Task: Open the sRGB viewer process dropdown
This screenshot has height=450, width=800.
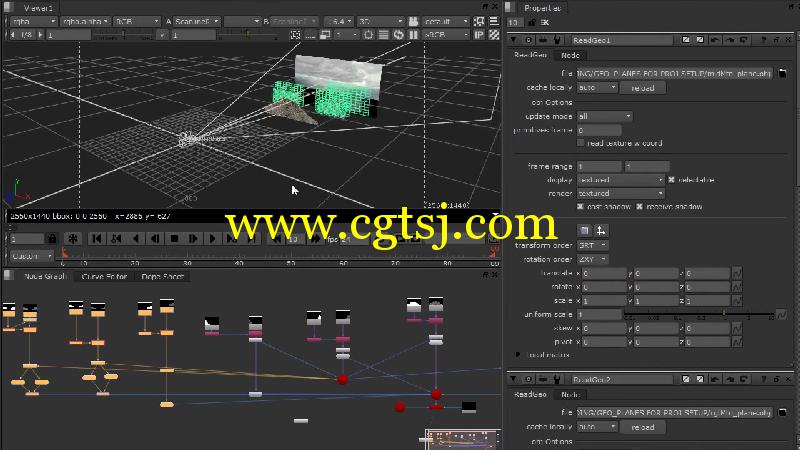Action: [445, 35]
